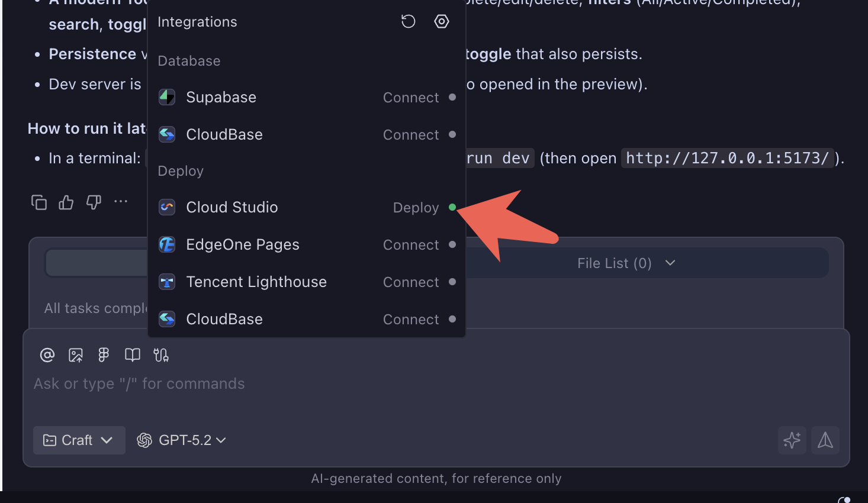Screen dimensions: 868x503
Task: Open Integrations settings gear
Action: coord(441,21)
